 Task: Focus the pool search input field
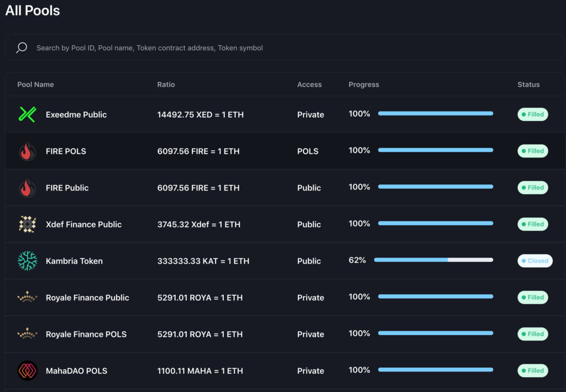pos(285,47)
